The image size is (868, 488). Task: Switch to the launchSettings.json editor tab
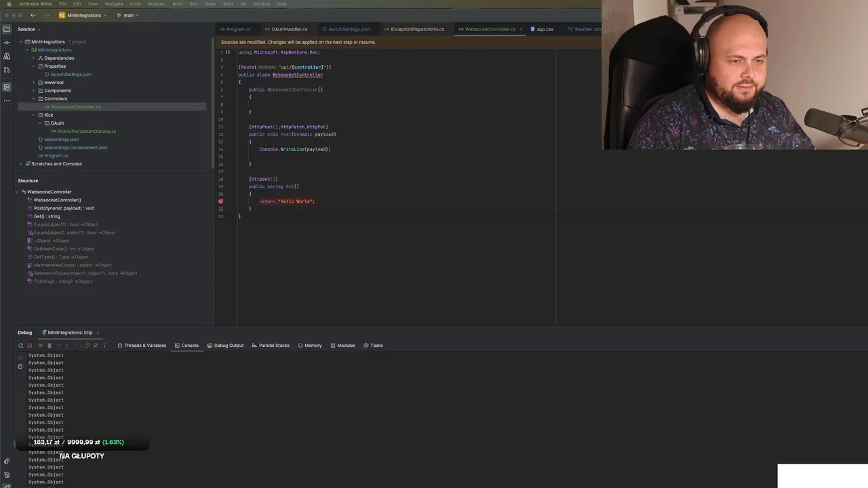coord(346,29)
